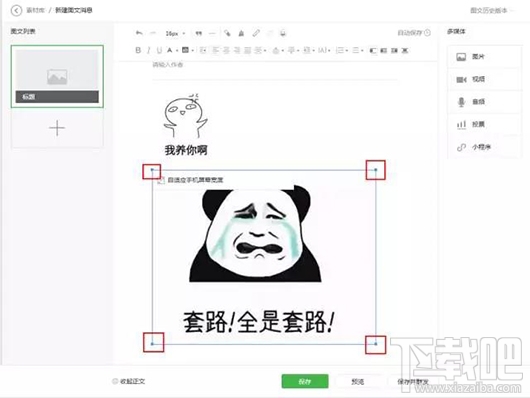This screenshot has height=398, width=530.
Task: Click the last image float icon in toolbar
Action: coord(405,50)
